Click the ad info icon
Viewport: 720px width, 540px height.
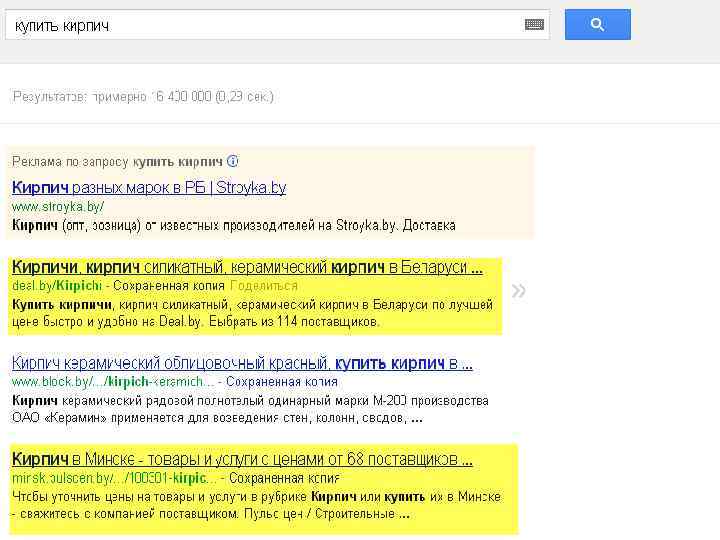(x=233, y=161)
